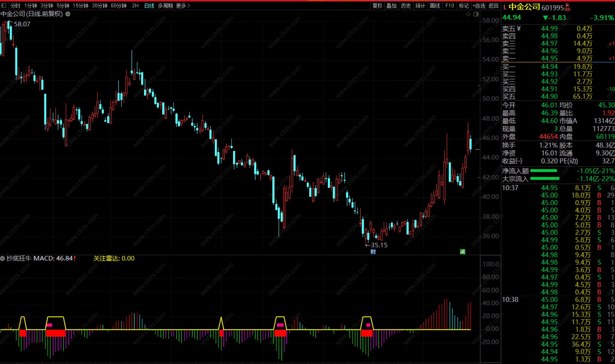The width and height of the screenshot is (615, 364).
Task: Click the green 减 marker icon
Action: point(463,251)
